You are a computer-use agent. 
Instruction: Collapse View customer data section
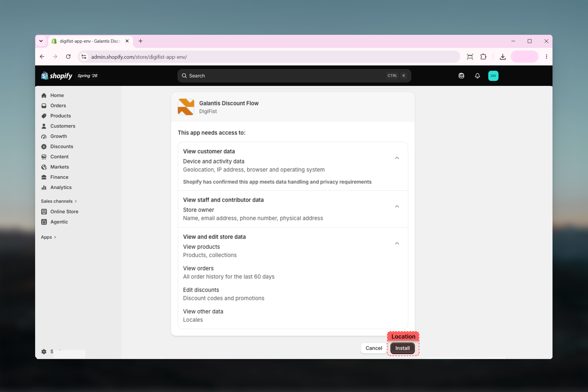397,158
